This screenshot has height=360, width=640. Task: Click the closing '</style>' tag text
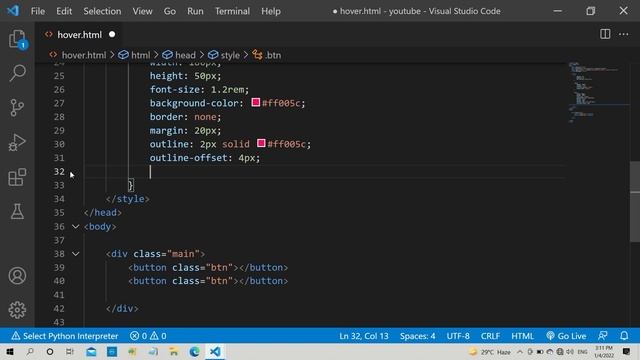tap(128, 199)
